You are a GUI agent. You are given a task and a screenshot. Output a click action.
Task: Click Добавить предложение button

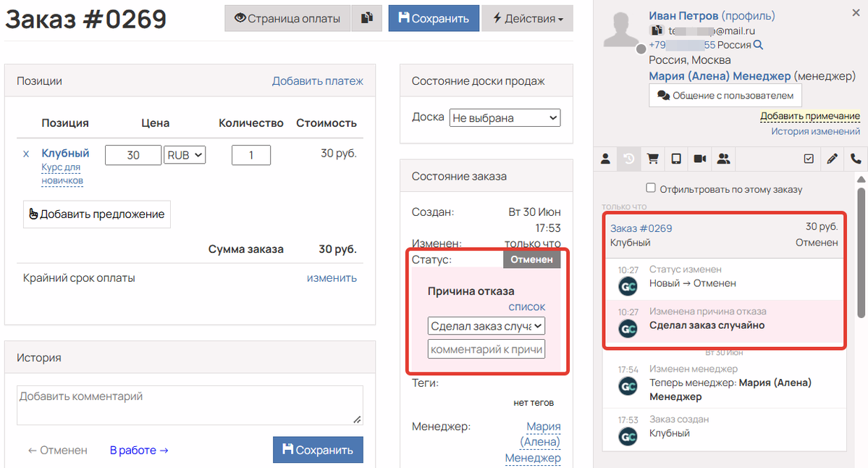point(97,214)
